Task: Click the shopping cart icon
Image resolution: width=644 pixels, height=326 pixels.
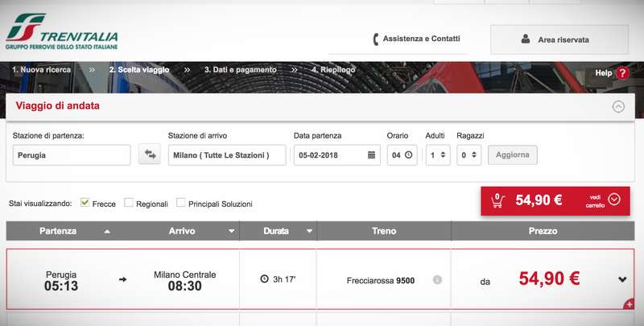Action: (x=497, y=201)
